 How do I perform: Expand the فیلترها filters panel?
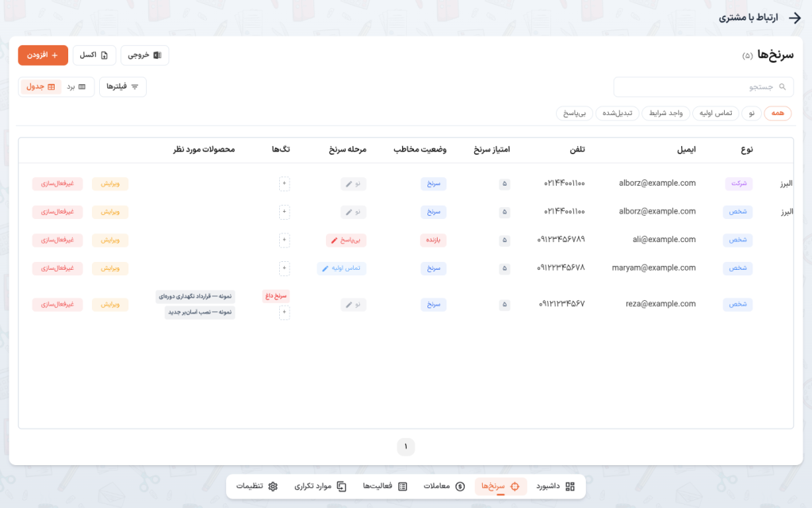click(123, 87)
